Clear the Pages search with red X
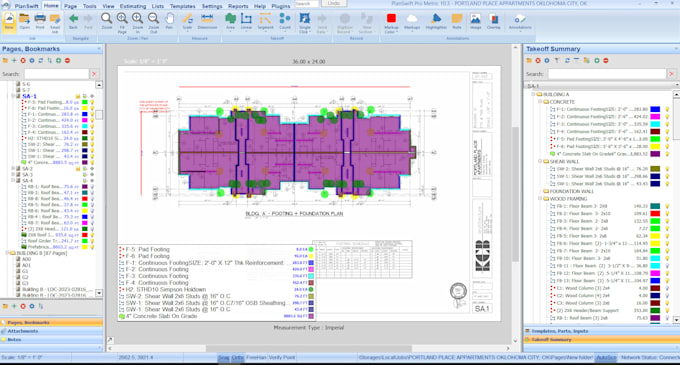680x365 pixels. click(94, 74)
